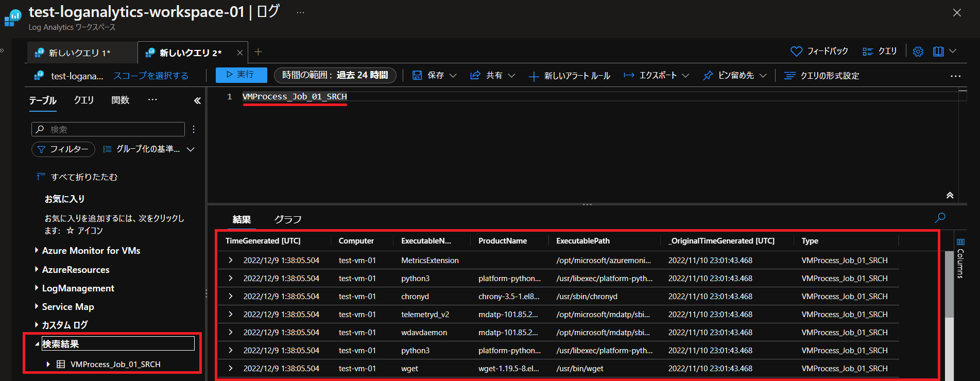The image size is (980, 381).
Task: Sort by TimeGenerated [UTC] column header
Action: pos(263,241)
